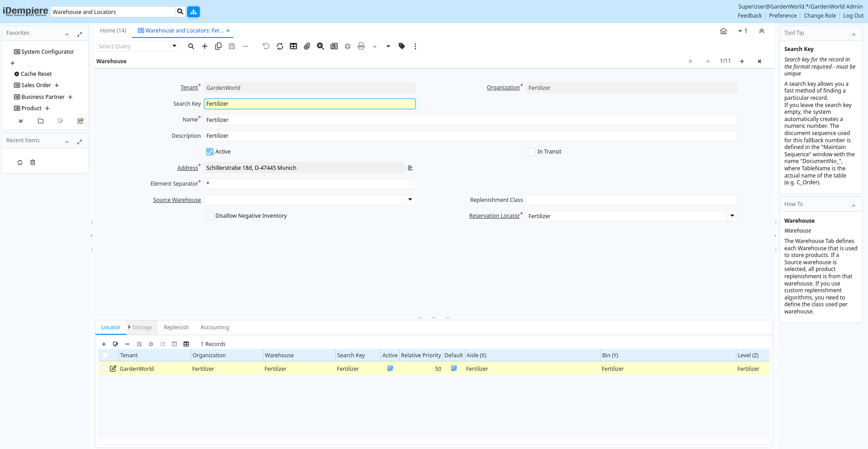
Task: Toggle grid view in main toolbar
Action: 293,46
